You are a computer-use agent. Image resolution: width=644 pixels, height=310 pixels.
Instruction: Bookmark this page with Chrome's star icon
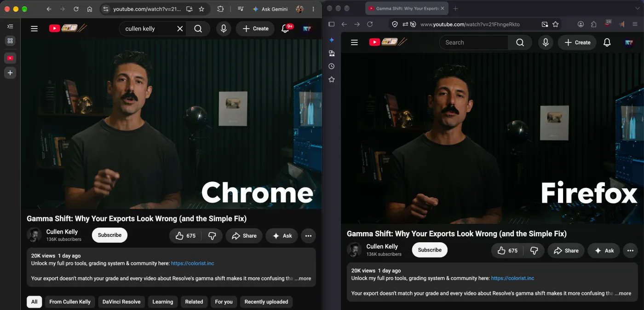201,9
